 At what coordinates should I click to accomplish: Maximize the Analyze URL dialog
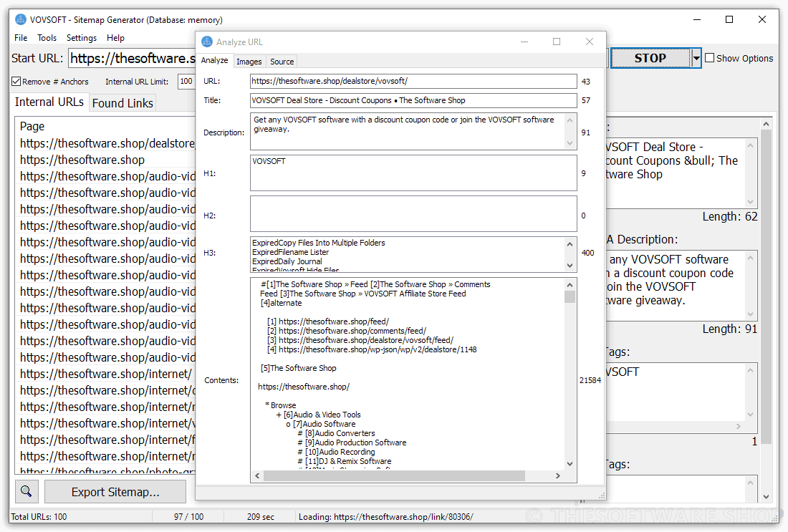(557, 42)
